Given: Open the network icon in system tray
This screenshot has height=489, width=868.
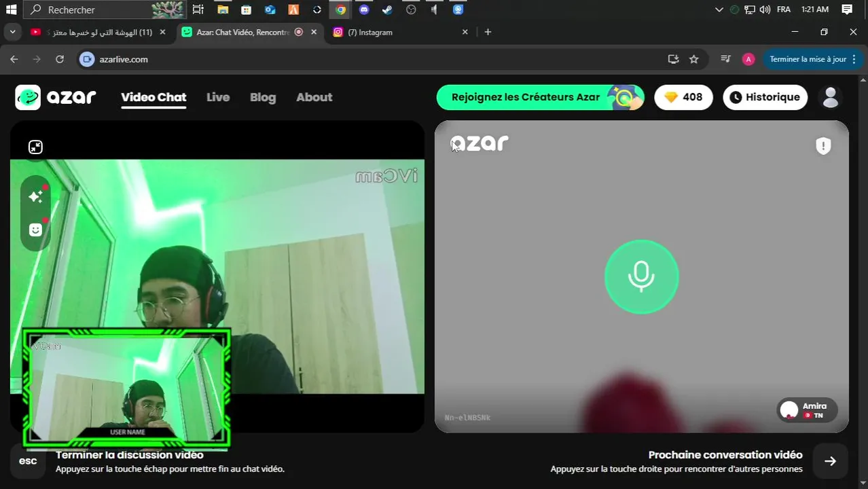Looking at the screenshot, I should click(x=750, y=10).
